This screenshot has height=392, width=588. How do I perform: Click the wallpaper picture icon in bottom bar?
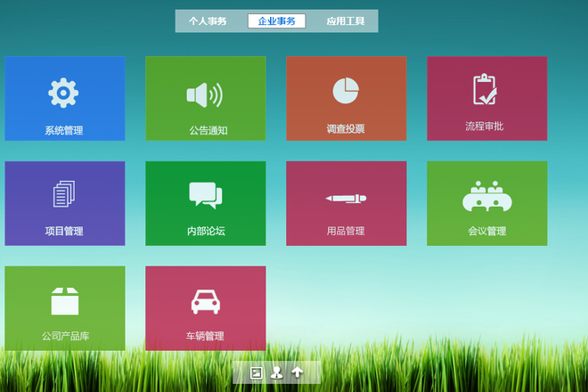coord(256,372)
